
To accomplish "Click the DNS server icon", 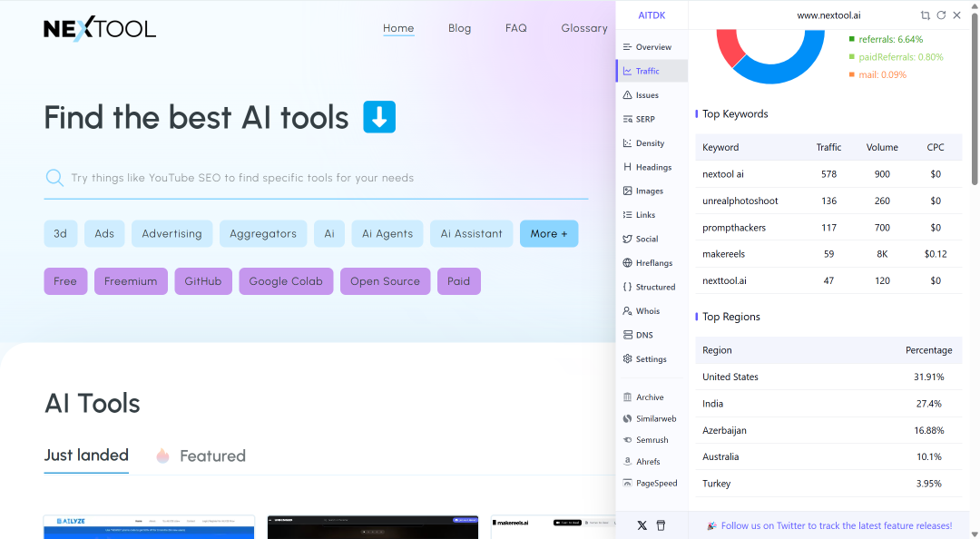I will [x=628, y=335].
